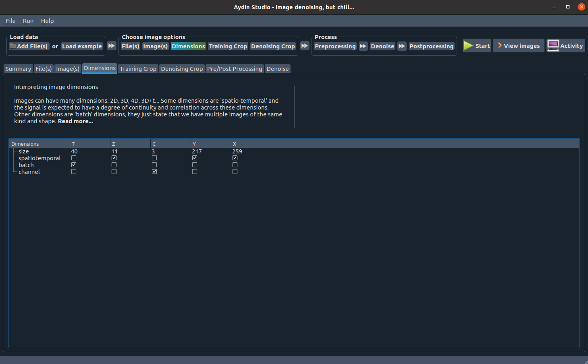Click the Dimensions column header
The image size is (588, 364).
tap(39, 144)
